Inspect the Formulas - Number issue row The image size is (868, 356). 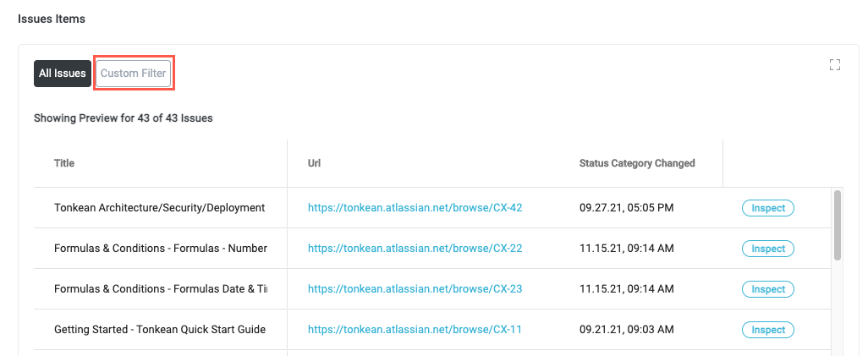pyautogui.click(x=767, y=249)
